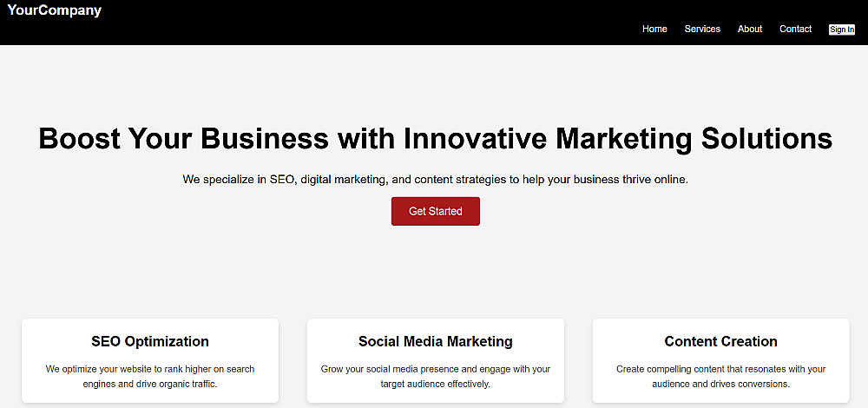Click the YourCompany logo
Image resolution: width=868 pixels, height=408 pixels.
coord(55,11)
